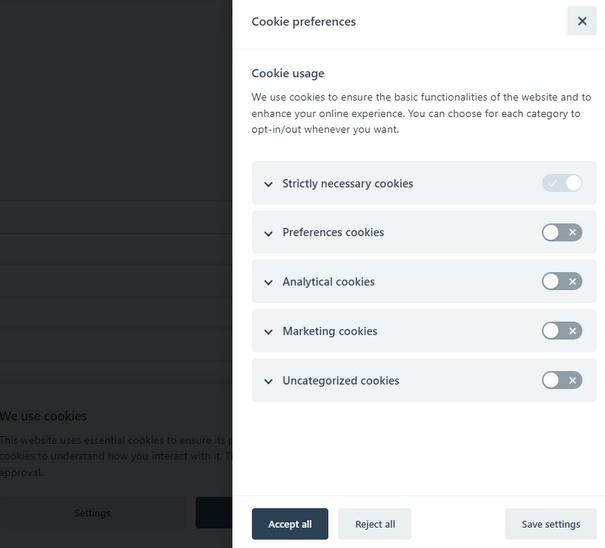Click the Marketing cookies label text
The image size is (605, 548).
tap(330, 331)
